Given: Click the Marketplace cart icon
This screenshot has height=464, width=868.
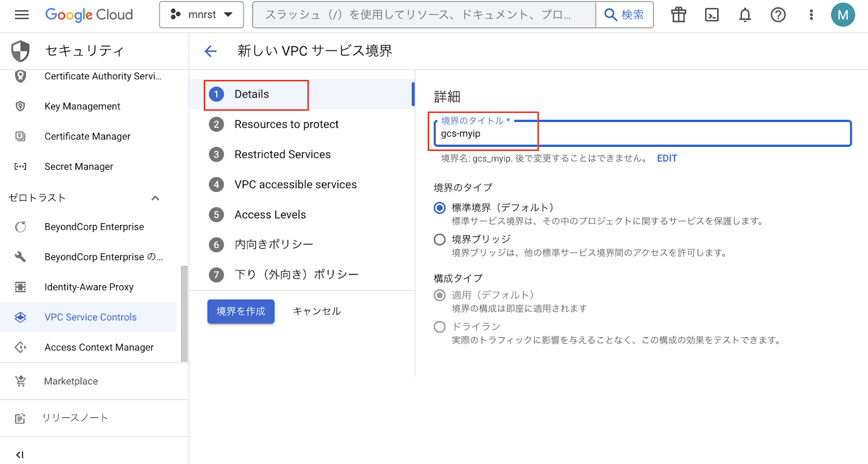Looking at the screenshot, I should point(21,381).
